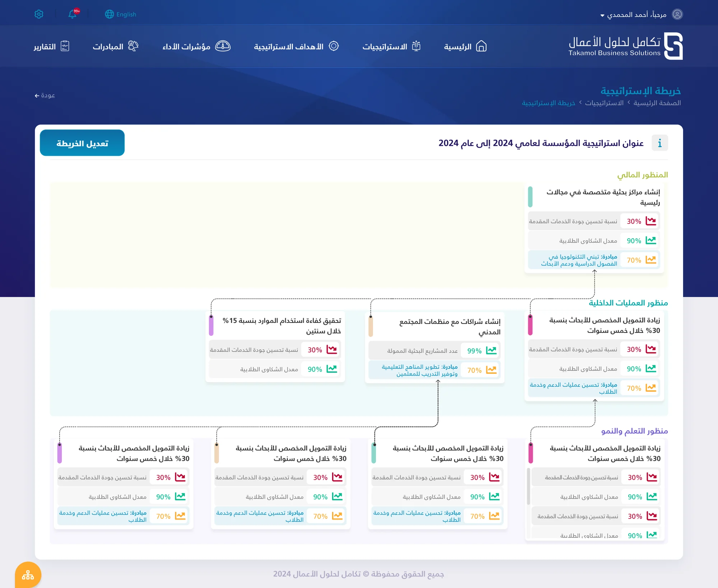
Task: Click the Takamol Business Solutions logo
Action: (x=625, y=46)
